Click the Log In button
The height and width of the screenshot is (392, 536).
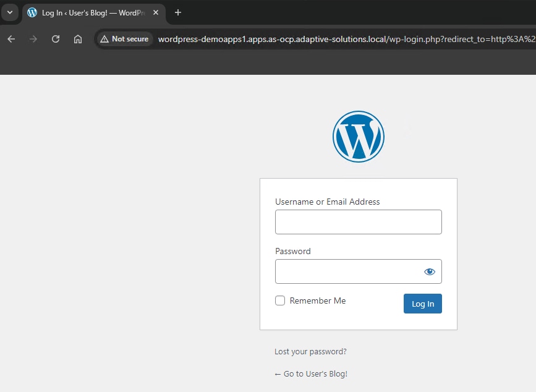[423, 304]
